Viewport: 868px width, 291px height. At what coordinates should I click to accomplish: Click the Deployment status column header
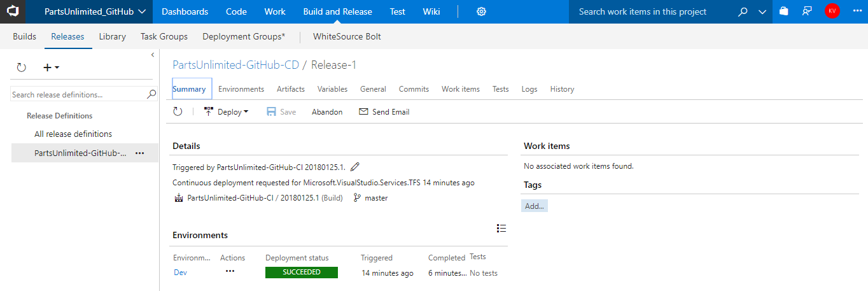pyautogui.click(x=297, y=258)
